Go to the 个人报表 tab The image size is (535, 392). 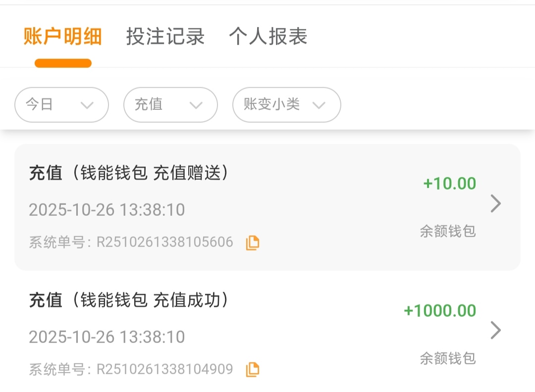click(x=268, y=37)
